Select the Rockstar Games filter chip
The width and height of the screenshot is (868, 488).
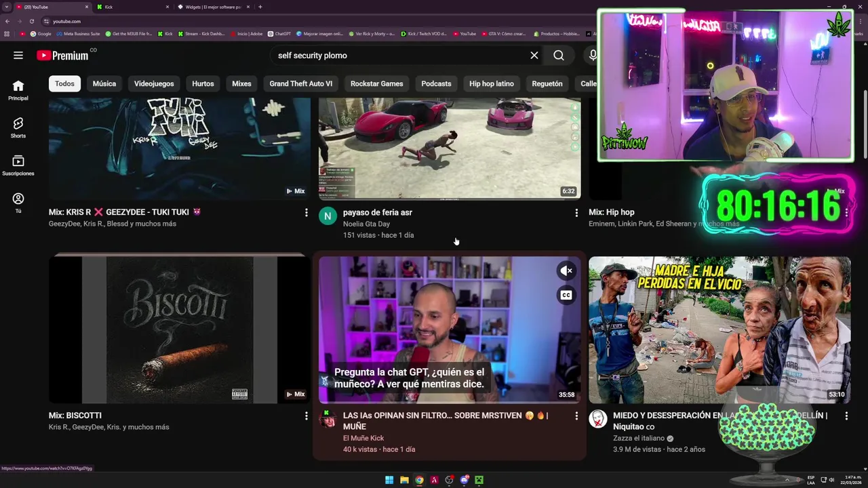pos(376,83)
